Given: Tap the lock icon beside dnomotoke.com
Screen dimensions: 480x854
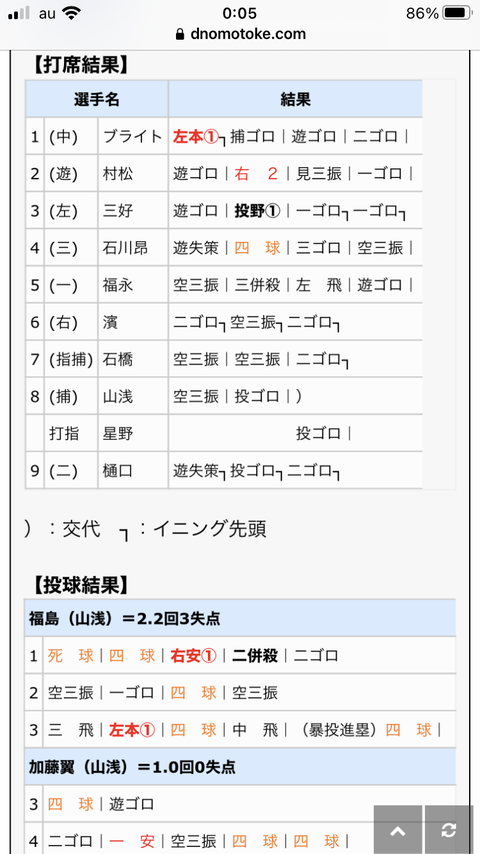Looking at the screenshot, I should tap(180, 34).
